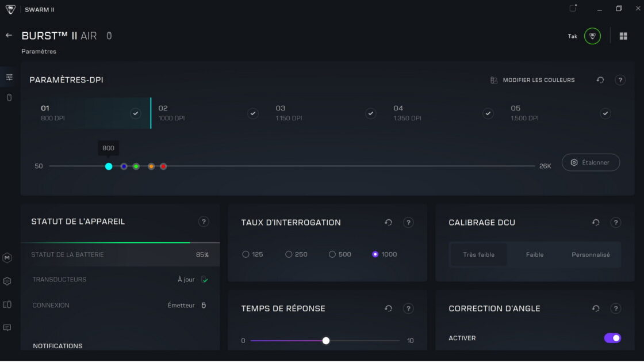This screenshot has width=644, height=362.
Task: Show help for Temps de réponse
Action: point(408,308)
